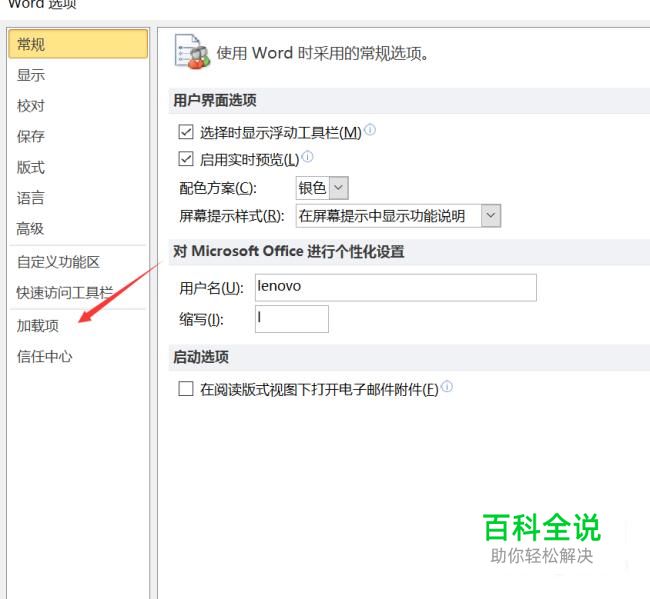The image size is (650, 599).
Task: Select the 常规 category
Action: point(78,44)
